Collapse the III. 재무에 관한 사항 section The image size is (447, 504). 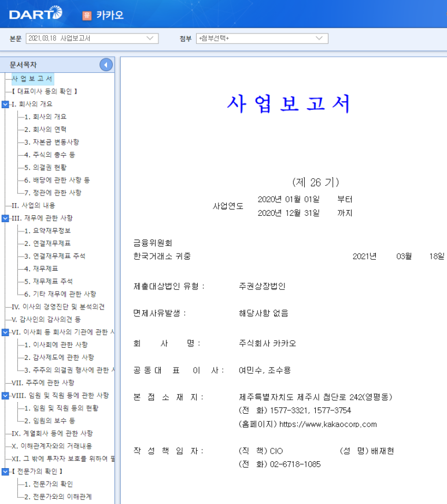(x=5, y=218)
